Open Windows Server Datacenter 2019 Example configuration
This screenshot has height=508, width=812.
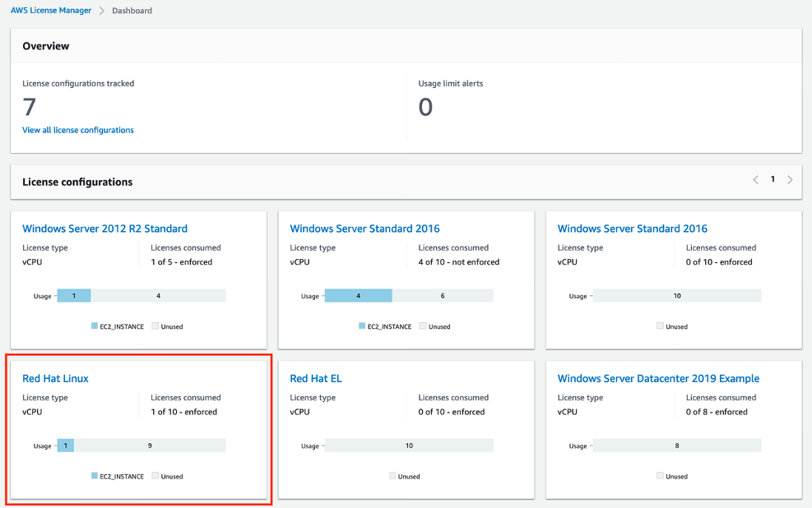tap(658, 378)
